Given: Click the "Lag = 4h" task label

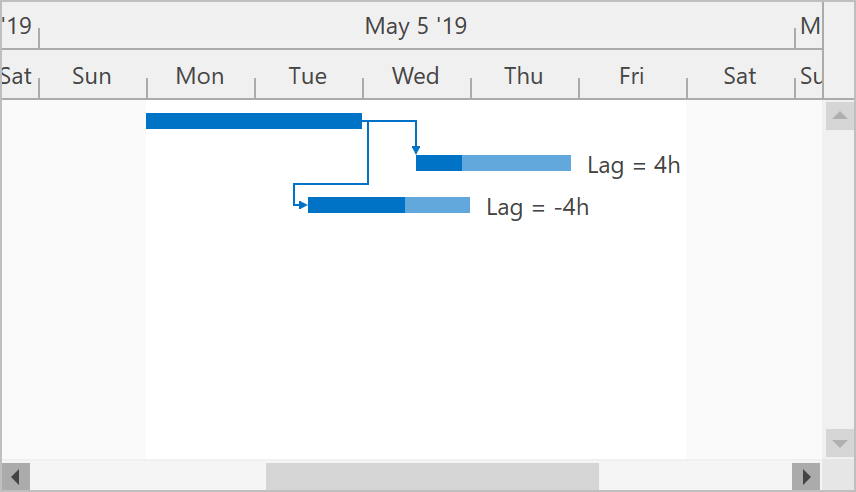Looking at the screenshot, I should tap(634, 165).
